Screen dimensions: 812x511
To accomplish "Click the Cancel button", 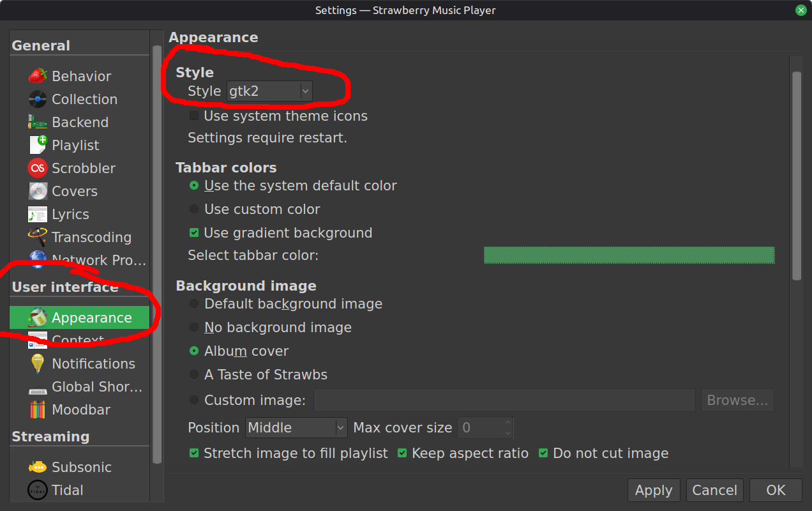I will (x=714, y=490).
